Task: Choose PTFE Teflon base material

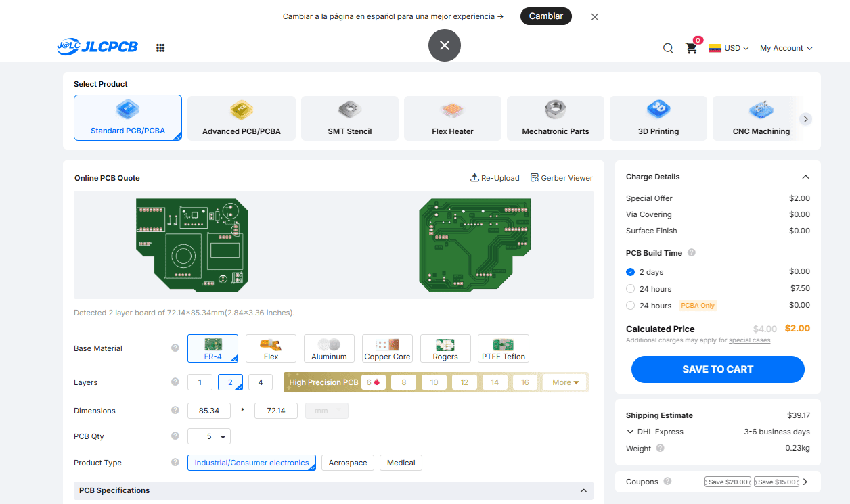Action: tap(504, 348)
